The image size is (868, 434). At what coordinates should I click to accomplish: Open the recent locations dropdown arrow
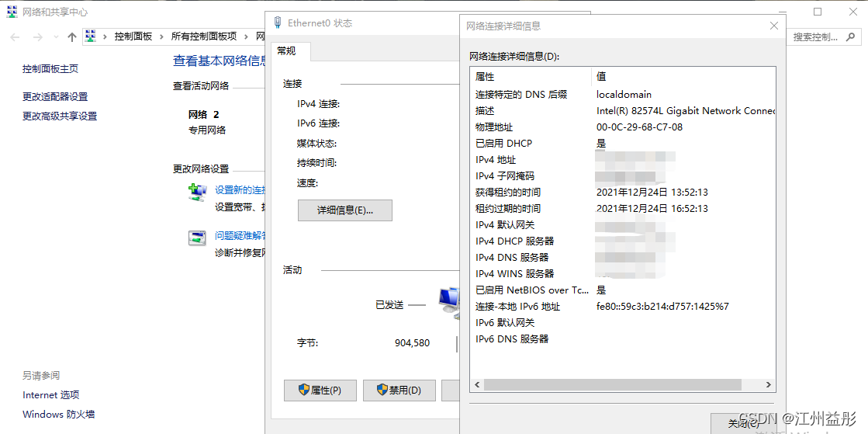point(55,37)
